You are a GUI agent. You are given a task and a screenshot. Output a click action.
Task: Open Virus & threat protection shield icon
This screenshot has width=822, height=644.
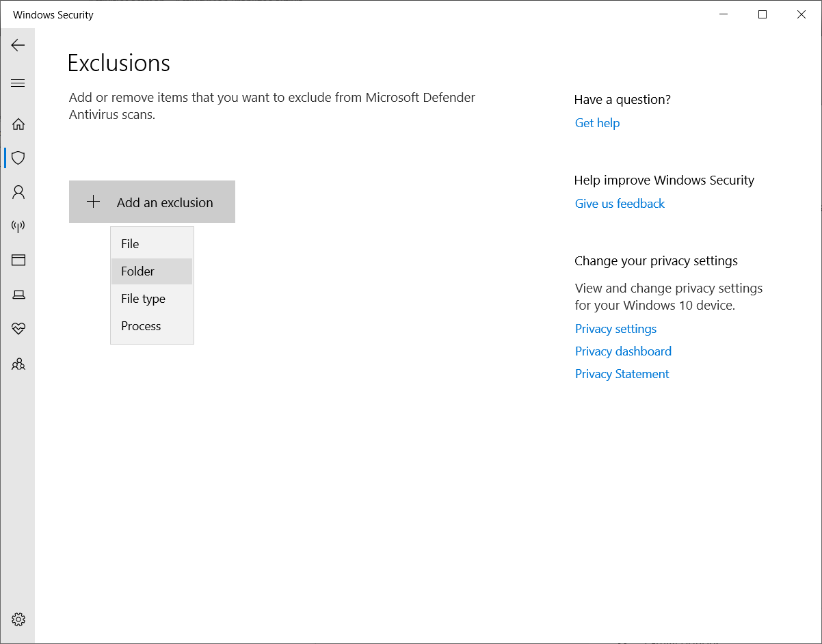click(18, 158)
